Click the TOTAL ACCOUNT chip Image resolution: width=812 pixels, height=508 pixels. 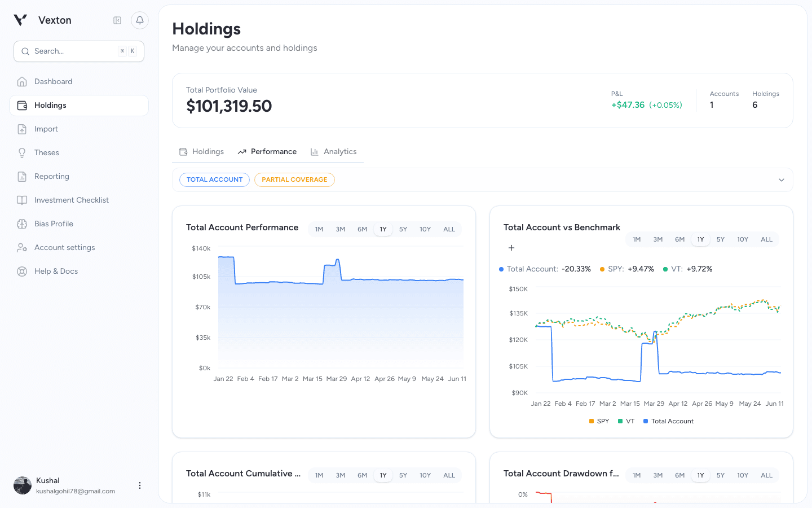(x=214, y=179)
